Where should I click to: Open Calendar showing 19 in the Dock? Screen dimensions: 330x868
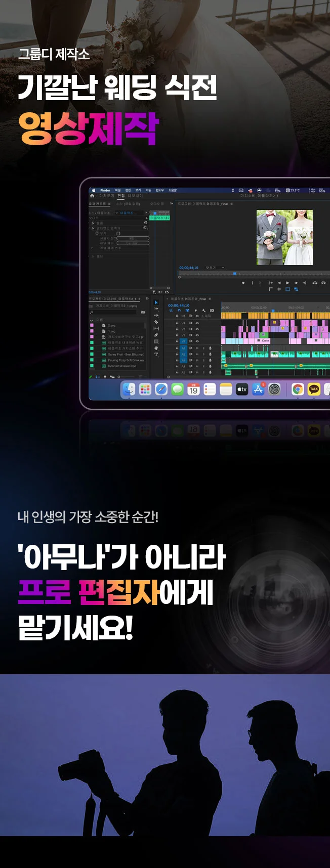[194, 389]
